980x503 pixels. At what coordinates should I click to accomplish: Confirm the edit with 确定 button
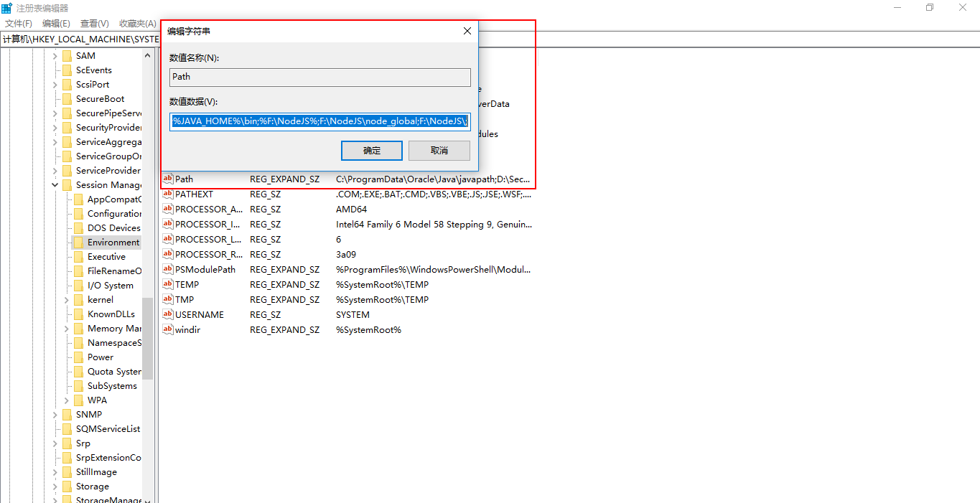coord(372,151)
